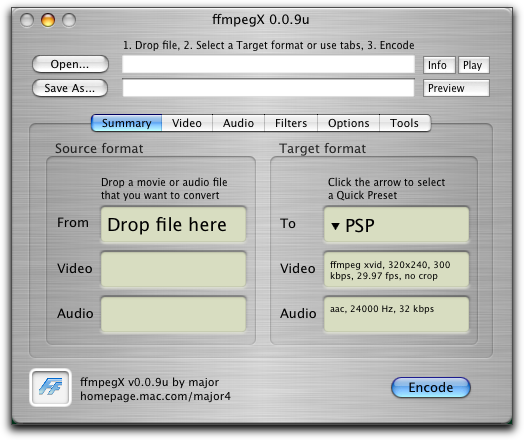The height and width of the screenshot is (440, 524).
Task: Minimize the window with the orange button
Action: (x=48, y=20)
